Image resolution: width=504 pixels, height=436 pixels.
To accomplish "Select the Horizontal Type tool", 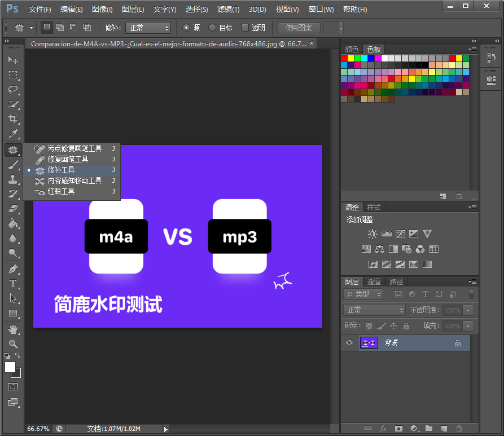I will click(x=13, y=284).
